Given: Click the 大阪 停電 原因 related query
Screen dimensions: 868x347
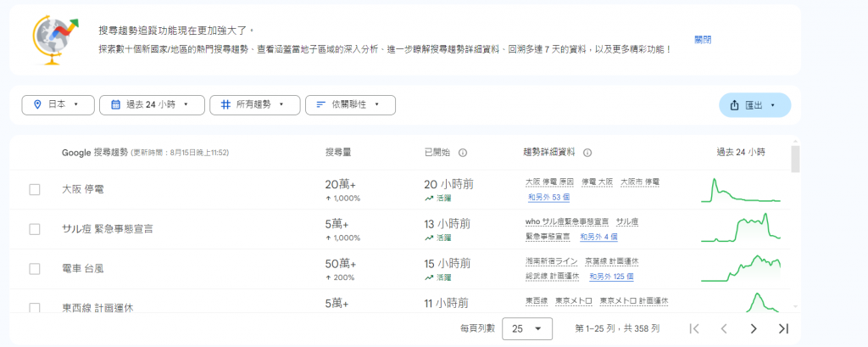Looking at the screenshot, I should click(549, 182).
